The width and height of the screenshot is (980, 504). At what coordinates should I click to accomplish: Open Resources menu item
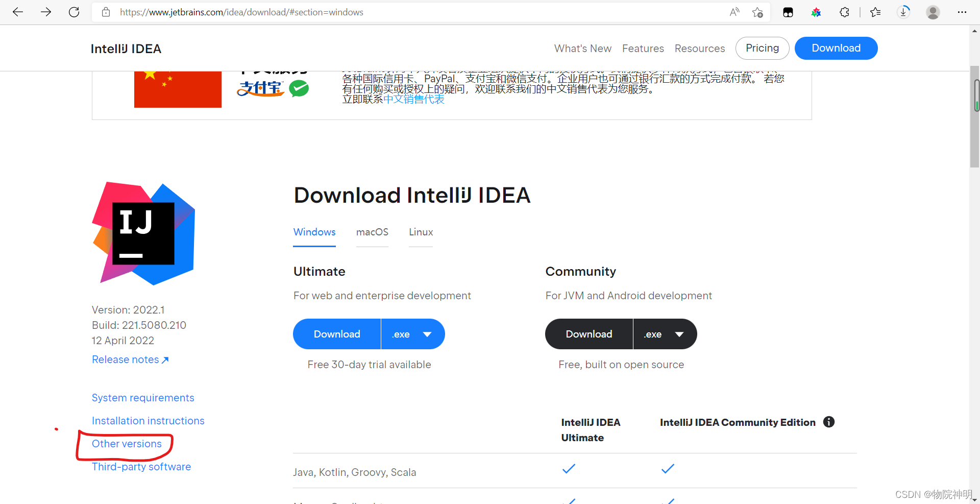pyautogui.click(x=700, y=49)
